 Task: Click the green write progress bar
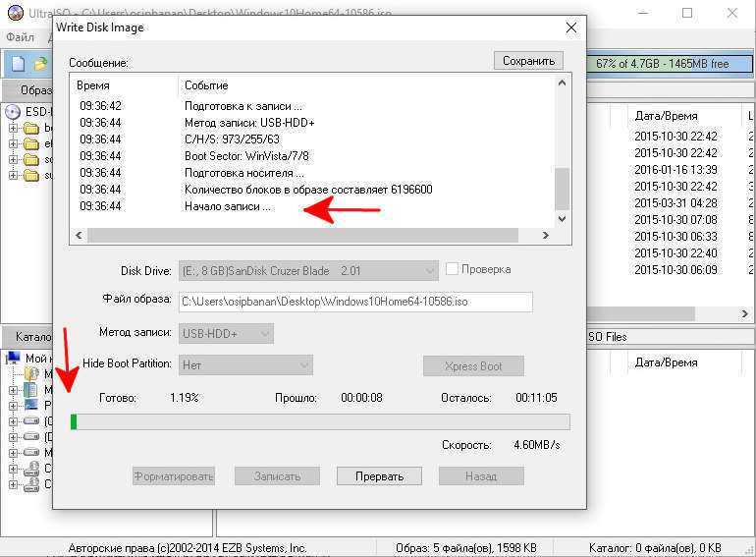coord(320,421)
